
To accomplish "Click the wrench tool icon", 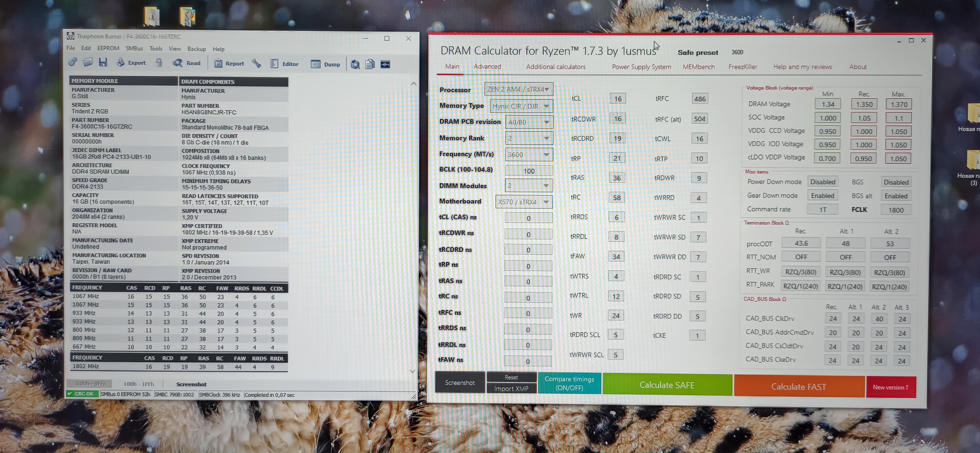I will tap(256, 64).
